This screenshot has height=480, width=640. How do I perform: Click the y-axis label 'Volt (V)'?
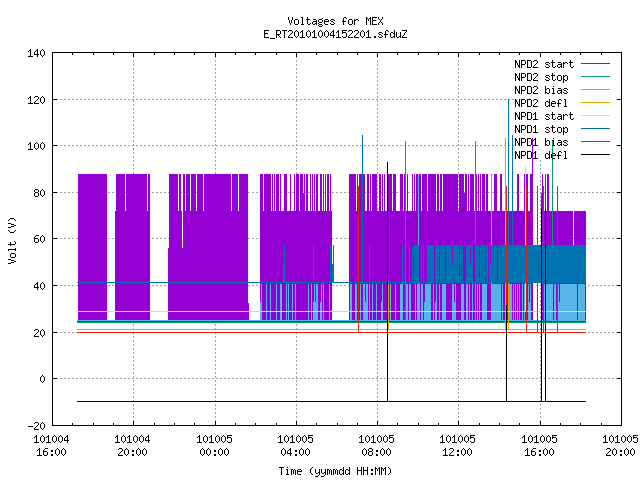(13, 240)
